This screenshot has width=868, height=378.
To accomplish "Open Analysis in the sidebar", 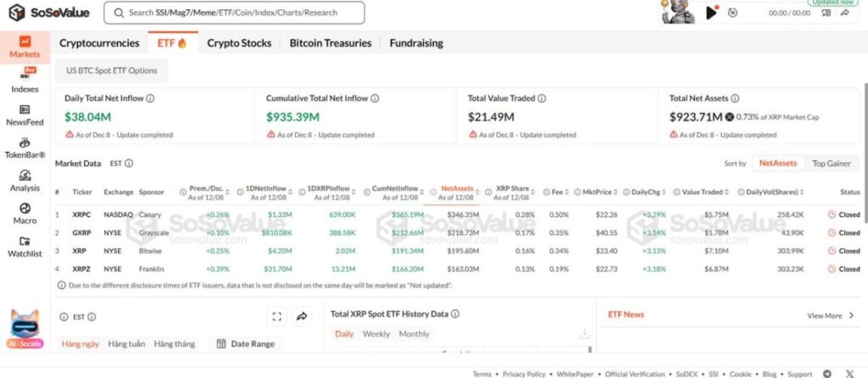I will coord(25,181).
